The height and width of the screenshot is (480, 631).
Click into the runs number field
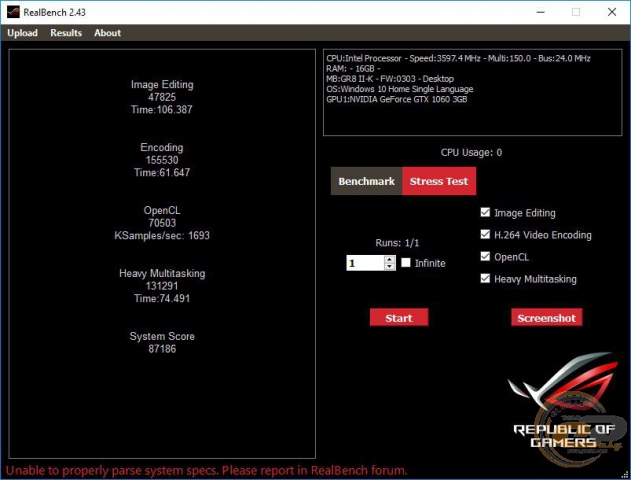365,263
